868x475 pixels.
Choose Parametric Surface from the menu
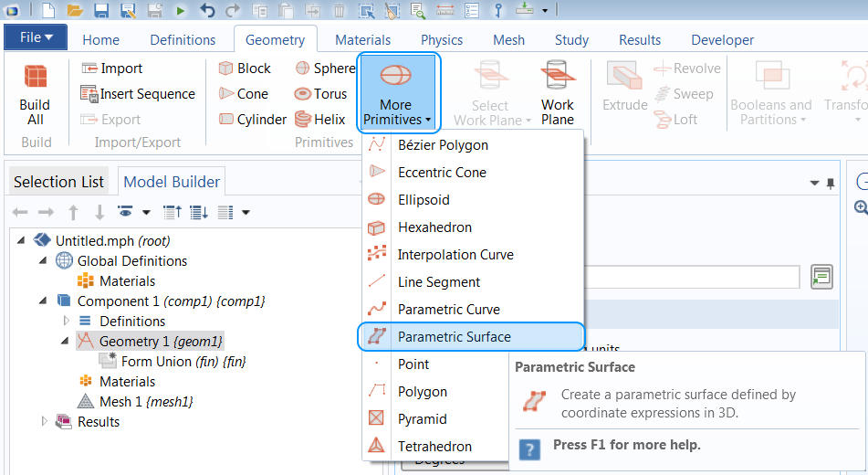[x=472, y=336]
